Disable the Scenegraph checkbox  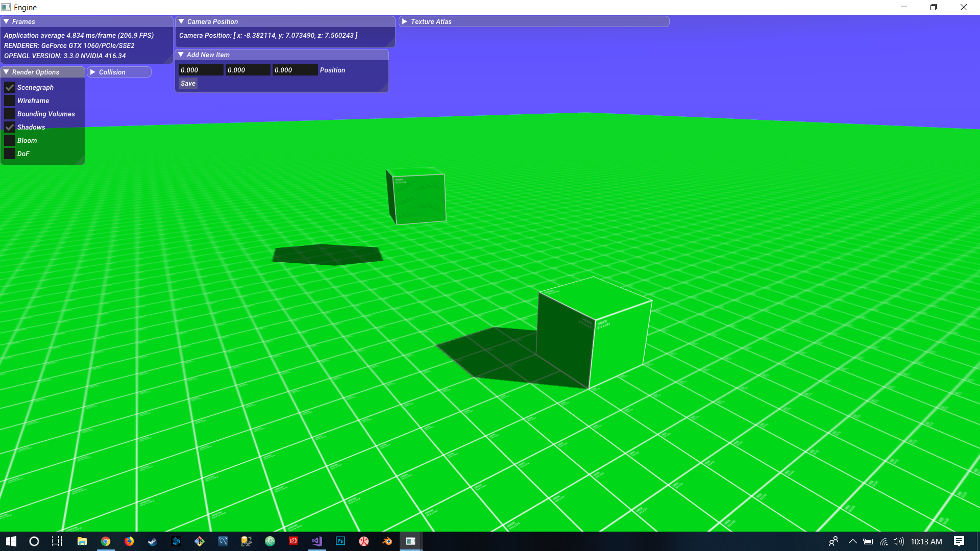tap(10, 87)
